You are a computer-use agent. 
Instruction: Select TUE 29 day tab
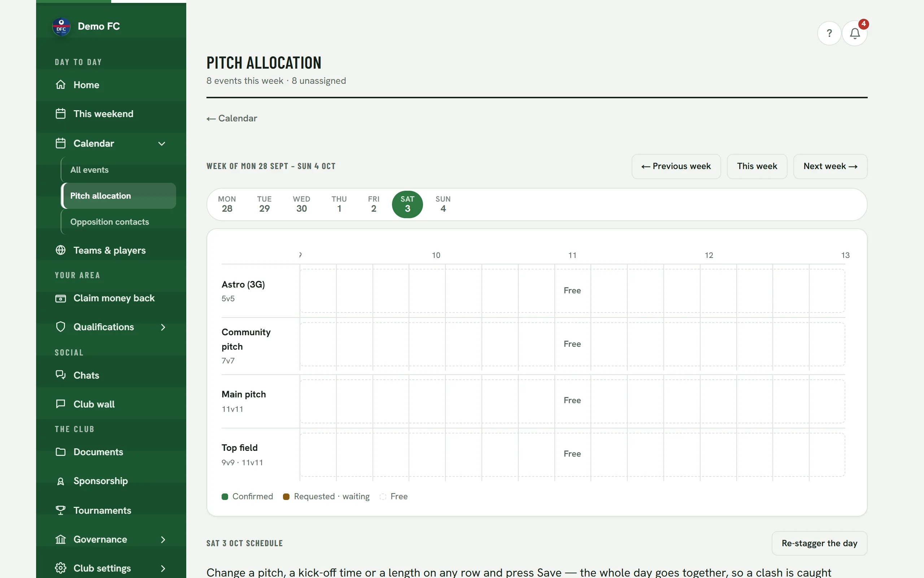coord(264,204)
